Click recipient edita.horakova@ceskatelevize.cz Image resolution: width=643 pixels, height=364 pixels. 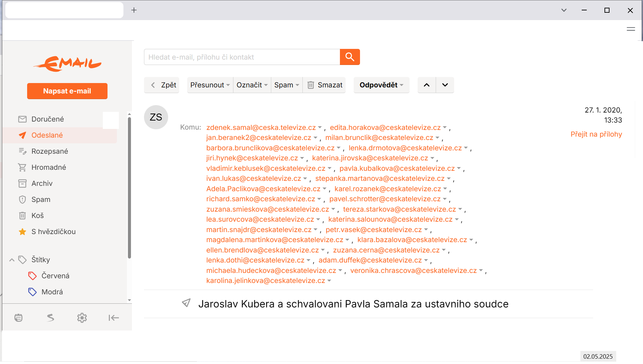pyautogui.click(x=385, y=128)
